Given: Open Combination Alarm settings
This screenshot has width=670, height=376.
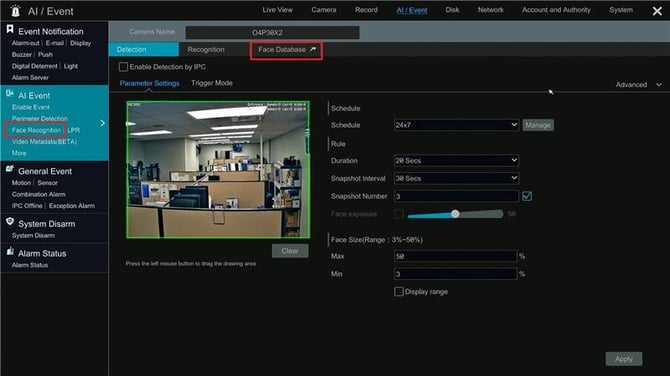Looking at the screenshot, I should click(38, 194).
